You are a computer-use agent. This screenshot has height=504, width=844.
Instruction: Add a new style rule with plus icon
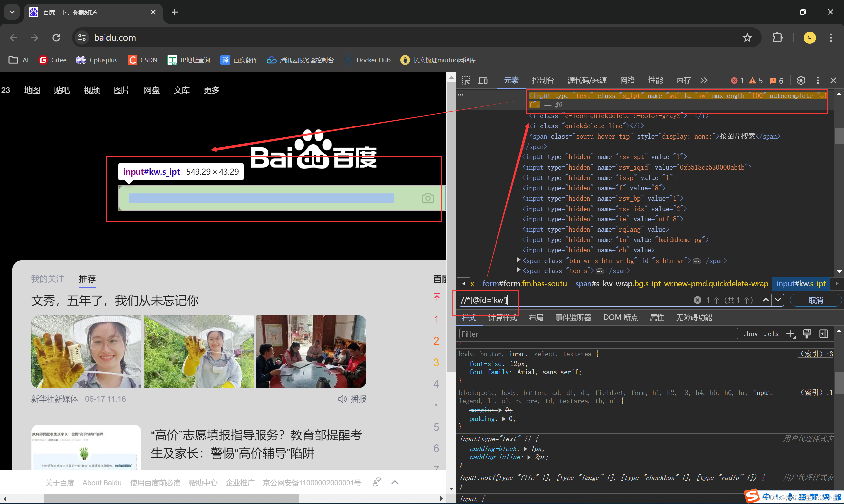click(790, 334)
